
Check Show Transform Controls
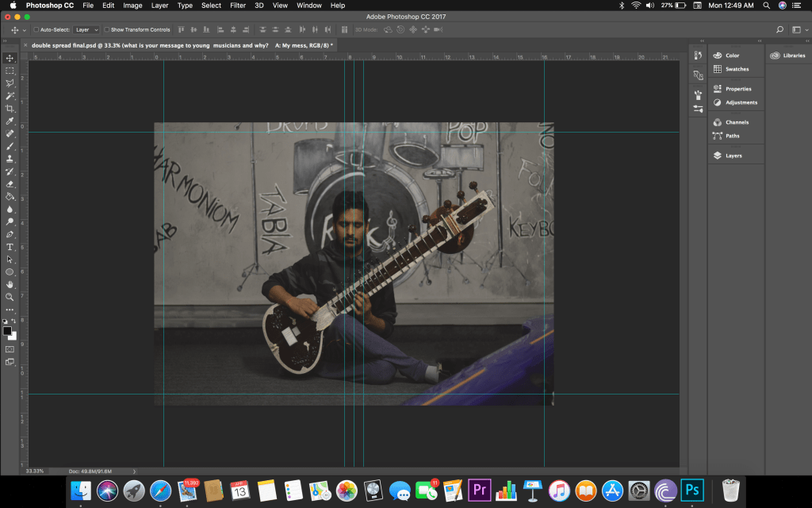(x=106, y=29)
